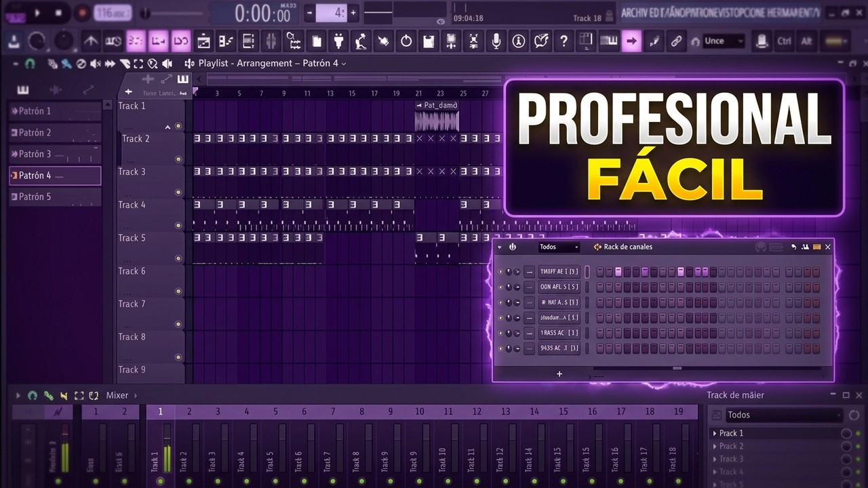The width and height of the screenshot is (868, 488).
Task: Select Patrón 1 in the pattern list
Action: (55, 111)
